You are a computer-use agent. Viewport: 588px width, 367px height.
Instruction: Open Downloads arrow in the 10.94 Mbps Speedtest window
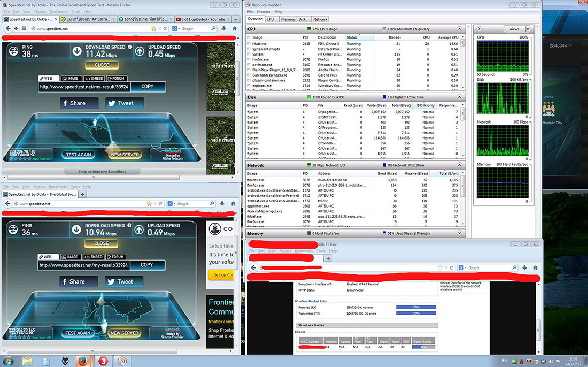point(222,204)
